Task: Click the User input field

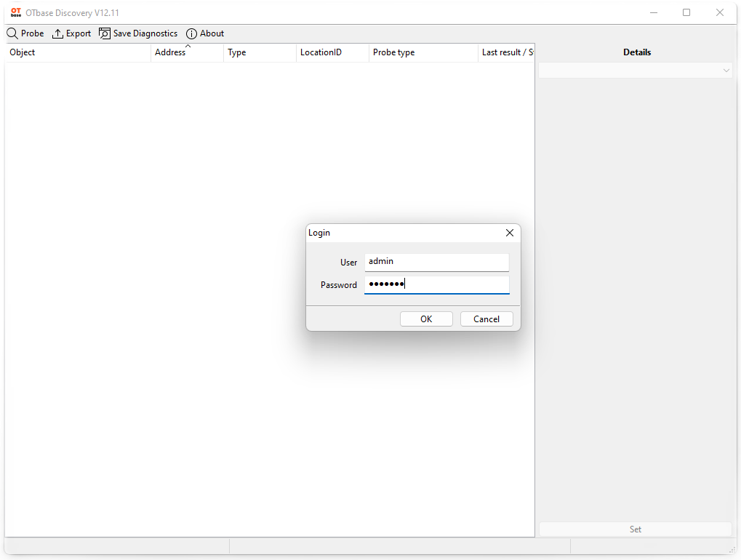Action: 436,263
